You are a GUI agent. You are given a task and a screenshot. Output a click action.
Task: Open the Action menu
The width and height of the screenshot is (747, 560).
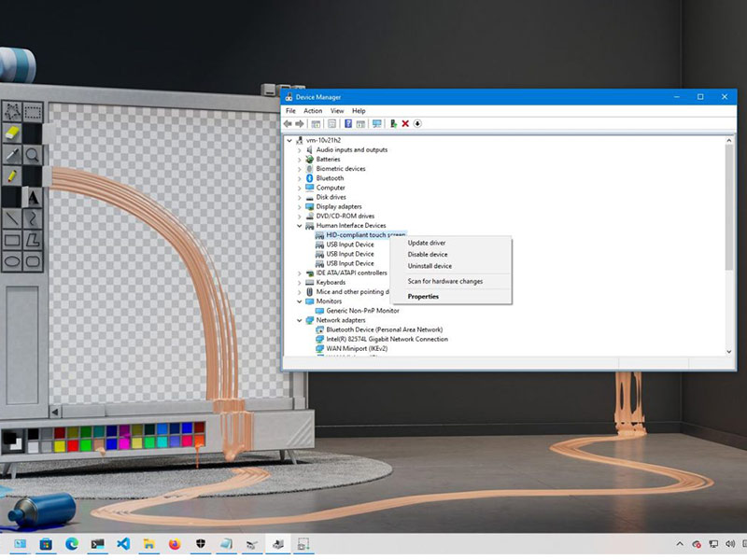313,111
